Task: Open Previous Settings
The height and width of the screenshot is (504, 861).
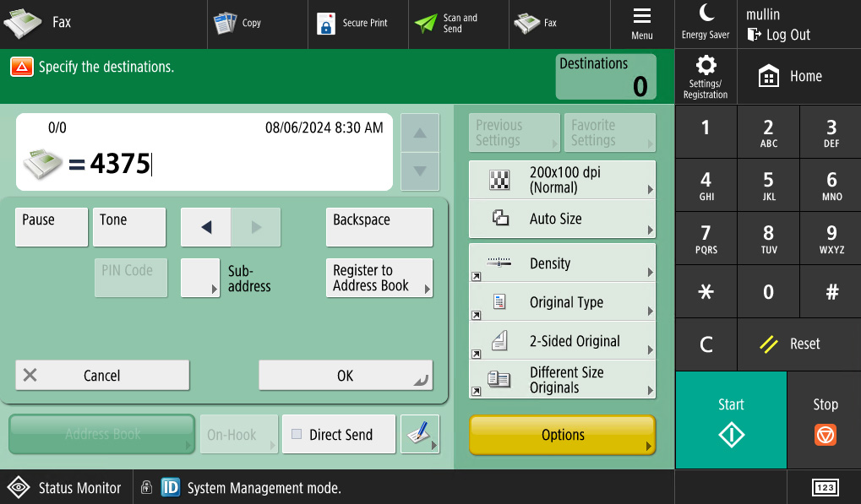Action: [515, 133]
